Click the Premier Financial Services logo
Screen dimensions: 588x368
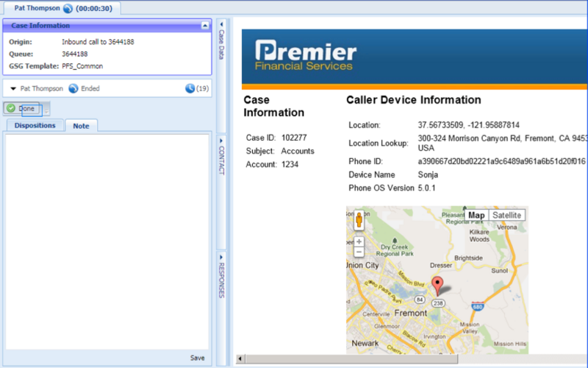pos(305,57)
